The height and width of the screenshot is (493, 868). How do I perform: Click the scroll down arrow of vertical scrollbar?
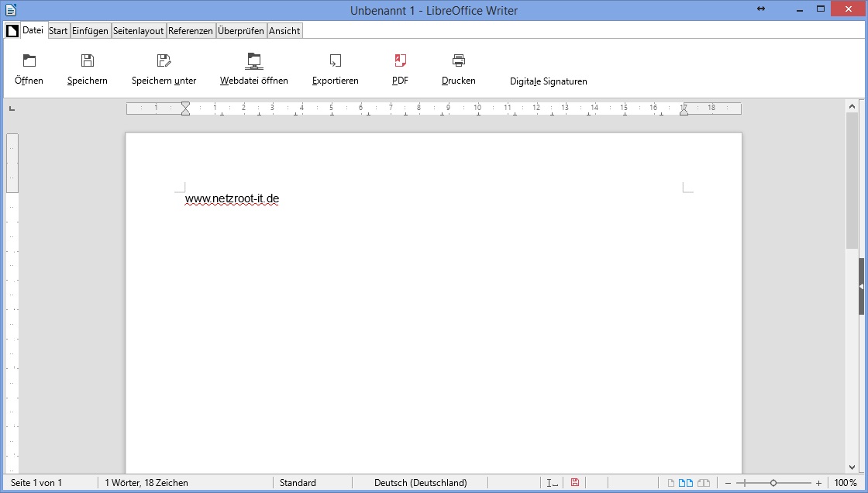coord(852,468)
